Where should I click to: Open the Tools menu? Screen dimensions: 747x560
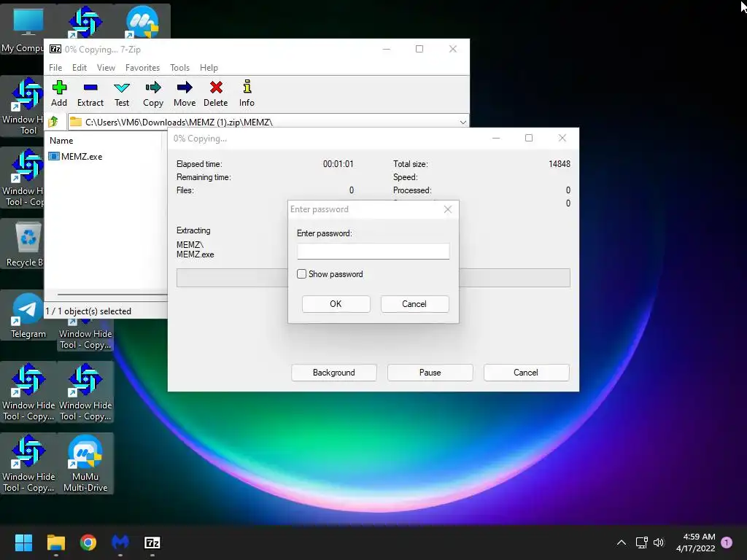179,68
